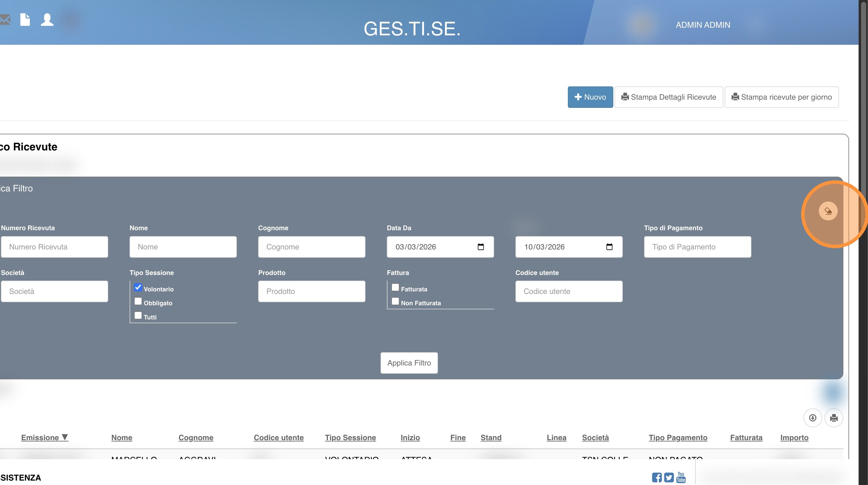Click Stampa Dettagli Ricevute button

(x=668, y=97)
